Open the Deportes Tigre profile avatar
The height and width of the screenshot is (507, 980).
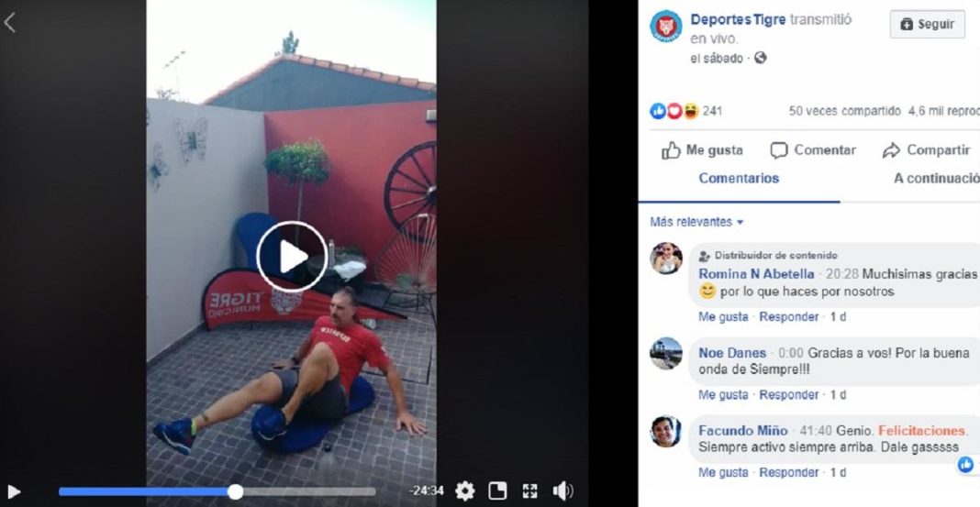pos(665,26)
